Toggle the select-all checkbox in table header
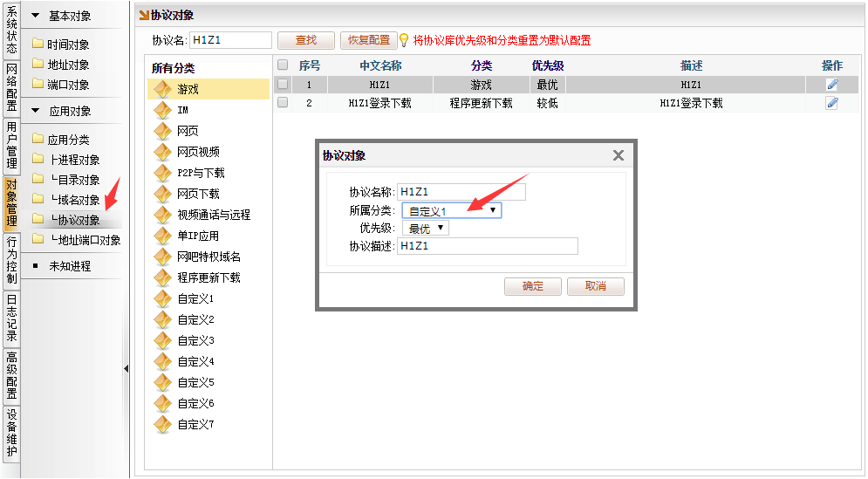This screenshot has height=479, width=868. point(283,65)
